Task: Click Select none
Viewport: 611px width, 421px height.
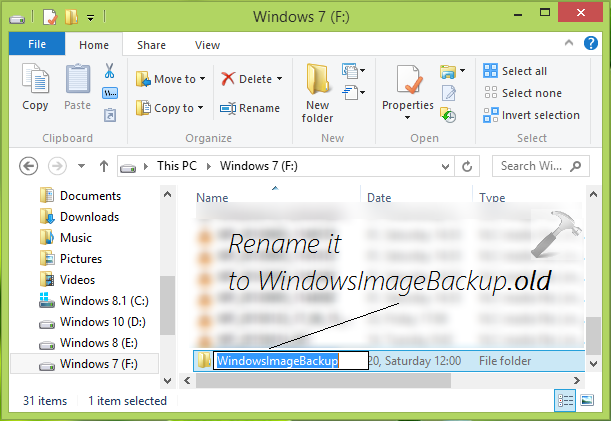Action: click(x=523, y=93)
